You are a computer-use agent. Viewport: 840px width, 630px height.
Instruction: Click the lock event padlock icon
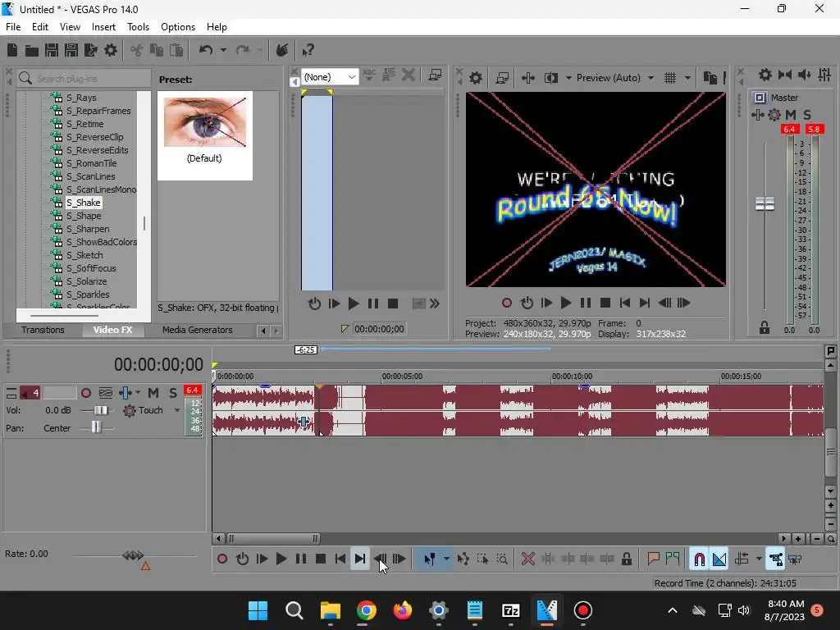(x=626, y=559)
